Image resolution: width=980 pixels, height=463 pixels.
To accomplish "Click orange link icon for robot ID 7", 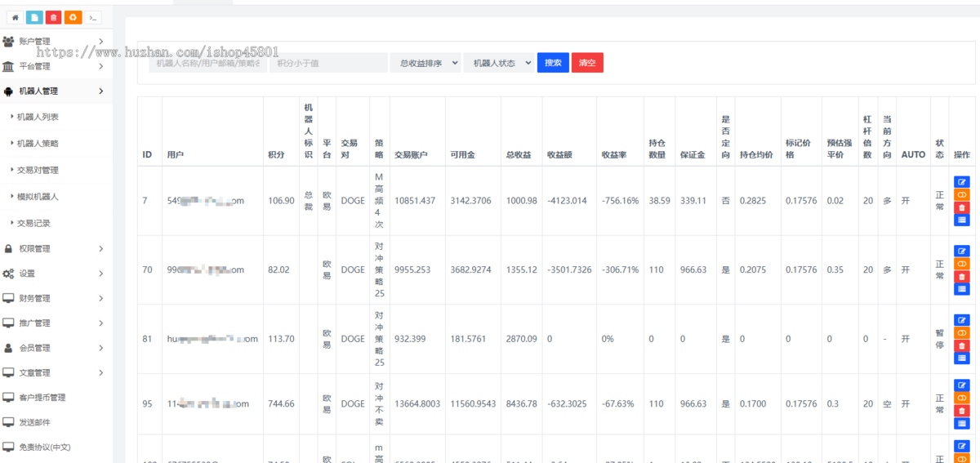I will pyautogui.click(x=961, y=194).
